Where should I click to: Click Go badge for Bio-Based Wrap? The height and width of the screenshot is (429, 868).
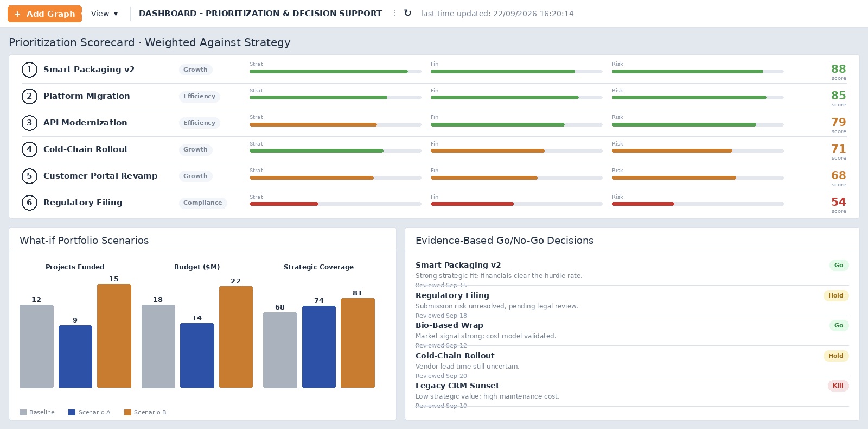pyautogui.click(x=839, y=326)
